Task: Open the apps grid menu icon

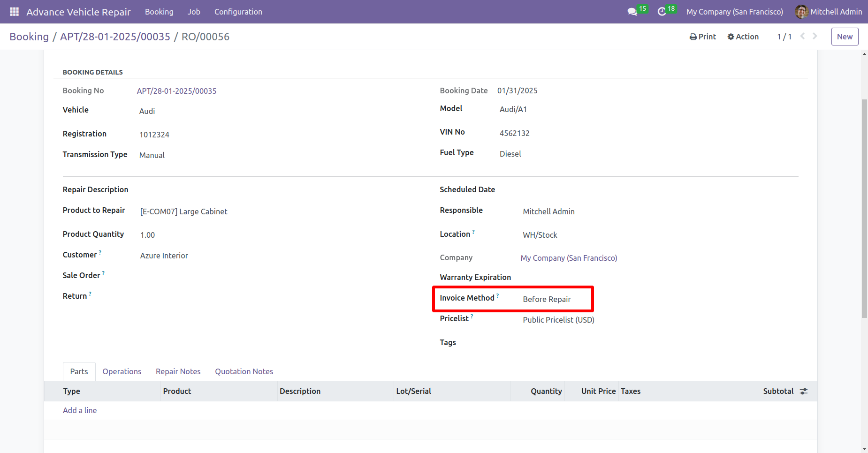Action: pos(14,12)
